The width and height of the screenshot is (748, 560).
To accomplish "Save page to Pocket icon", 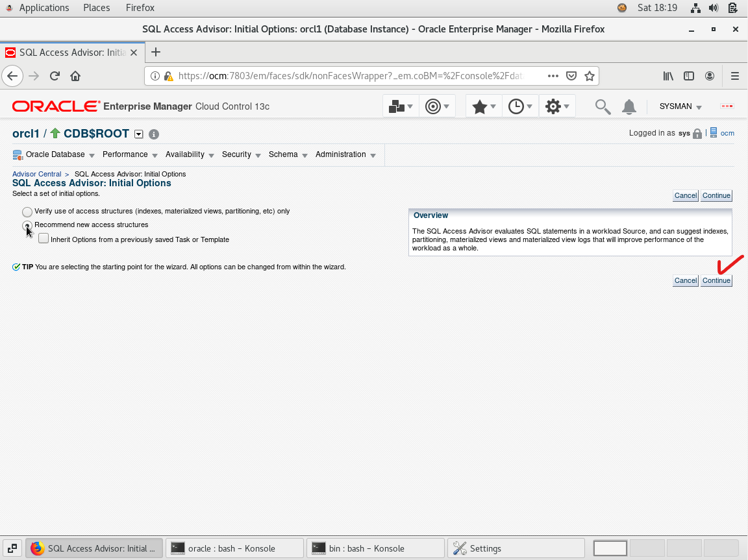I will (571, 76).
